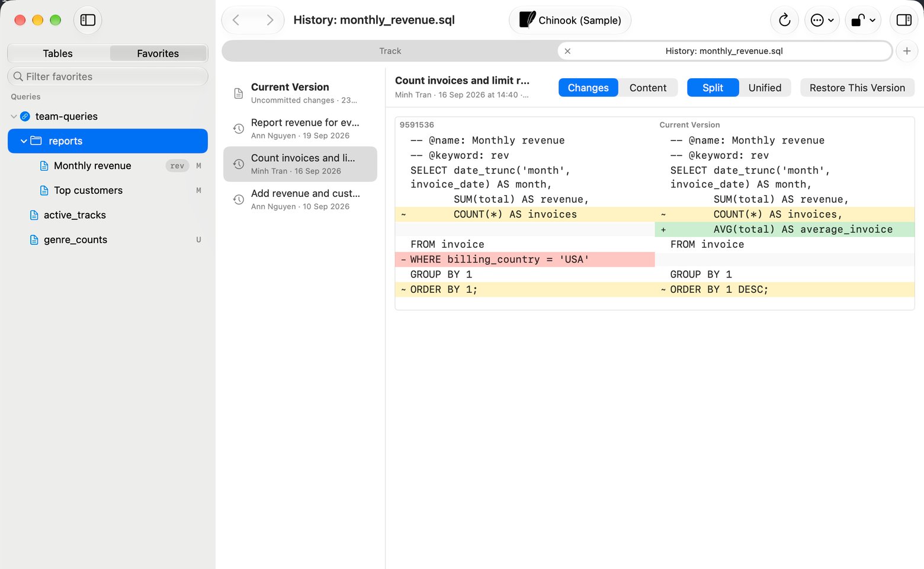
Task: Add a new tab with plus button
Action: point(907,51)
